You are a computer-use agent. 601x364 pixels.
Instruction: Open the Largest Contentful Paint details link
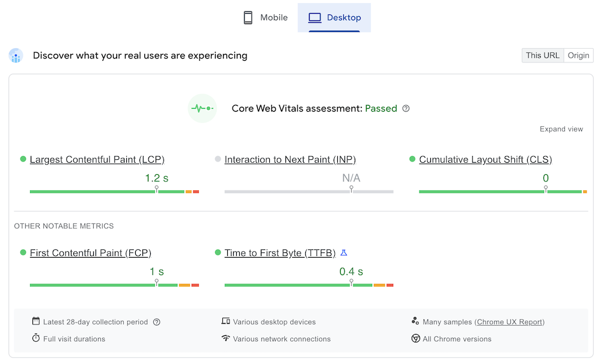click(x=97, y=159)
